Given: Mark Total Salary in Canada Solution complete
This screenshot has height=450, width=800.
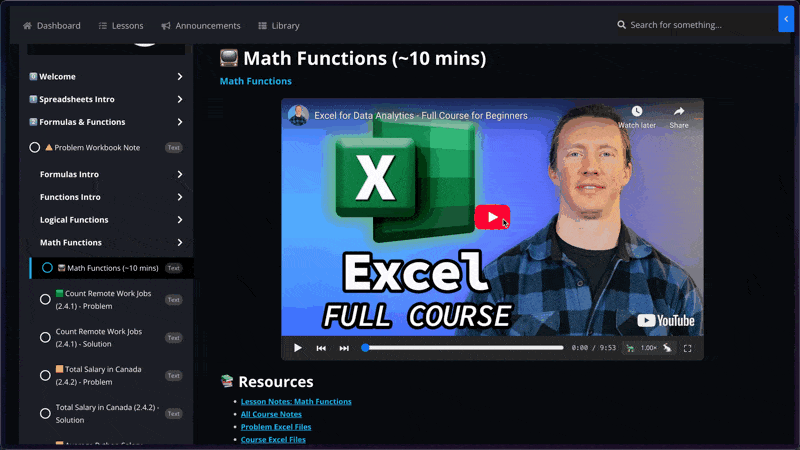Looking at the screenshot, I should click(x=45, y=413).
